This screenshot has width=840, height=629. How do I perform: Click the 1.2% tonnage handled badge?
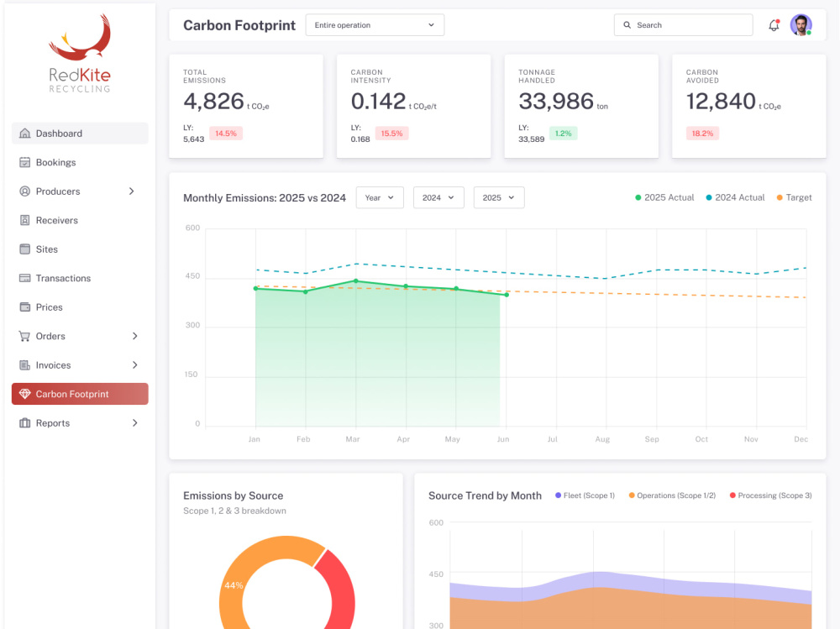coord(563,134)
